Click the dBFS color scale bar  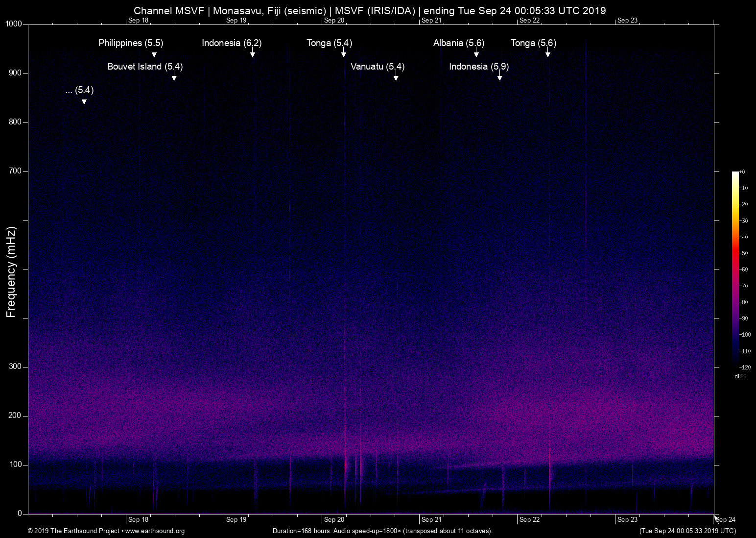pos(735,269)
